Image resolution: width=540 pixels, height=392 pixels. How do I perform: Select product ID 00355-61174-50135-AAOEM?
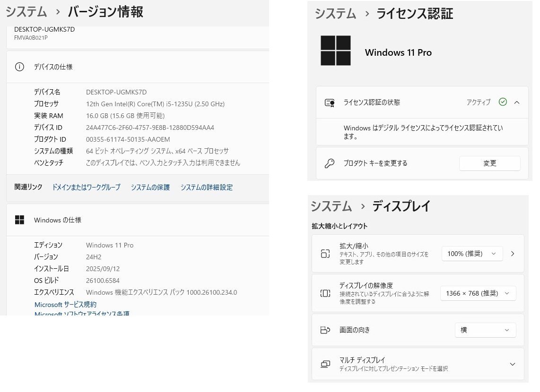point(128,139)
